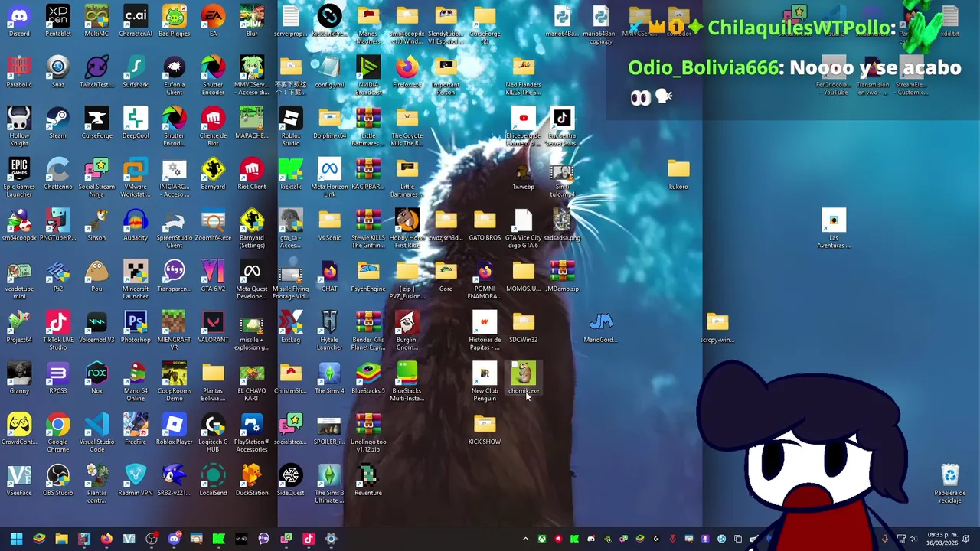980x551 pixels.
Task: Select the Audacity desktop icon
Action: pos(136,225)
